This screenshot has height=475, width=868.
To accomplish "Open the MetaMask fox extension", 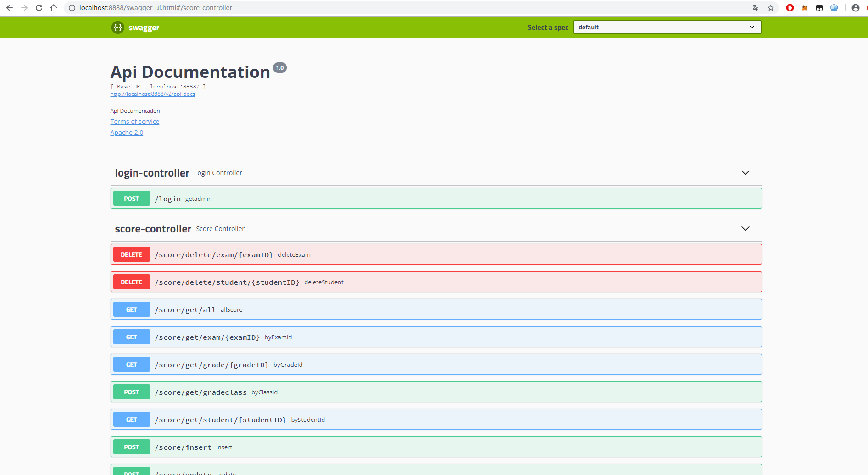I will click(x=805, y=8).
